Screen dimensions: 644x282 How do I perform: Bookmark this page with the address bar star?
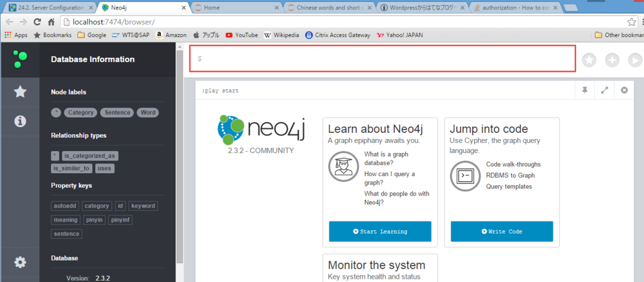(631, 22)
